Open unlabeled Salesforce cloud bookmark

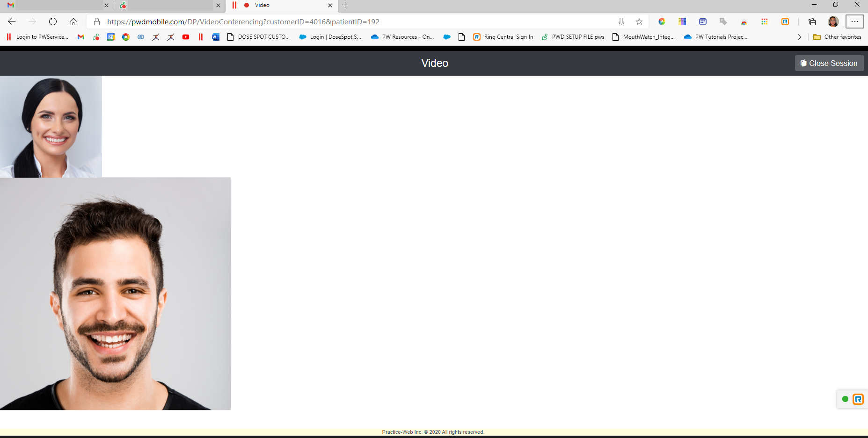447,37
